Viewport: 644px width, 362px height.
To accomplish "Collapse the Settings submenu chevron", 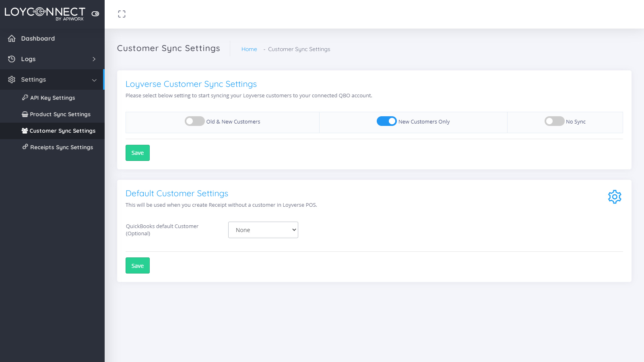I will click(94, 80).
